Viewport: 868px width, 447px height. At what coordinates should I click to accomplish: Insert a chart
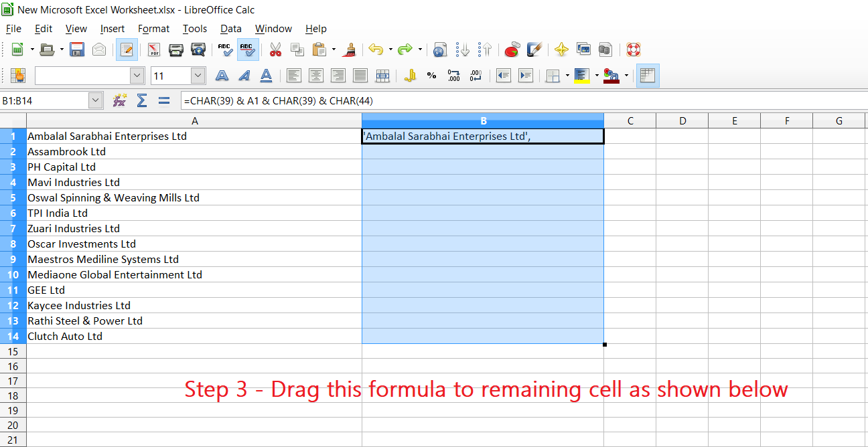pos(511,50)
